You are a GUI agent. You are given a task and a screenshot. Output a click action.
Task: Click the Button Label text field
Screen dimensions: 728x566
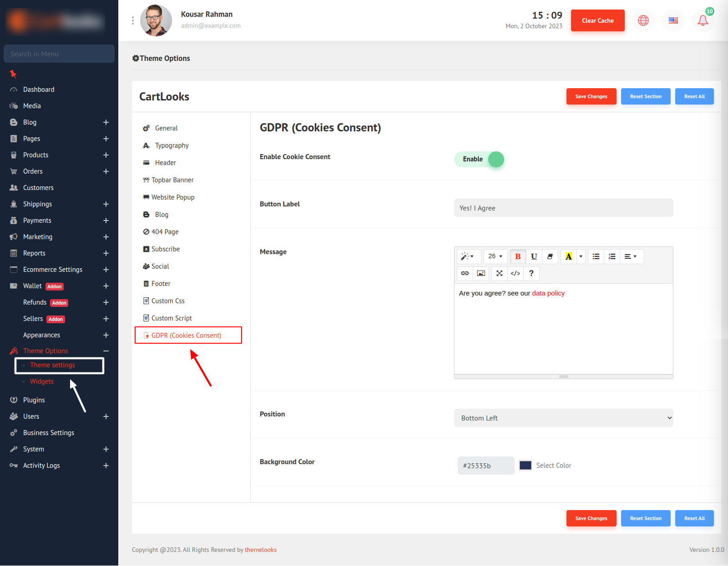click(x=563, y=208)
